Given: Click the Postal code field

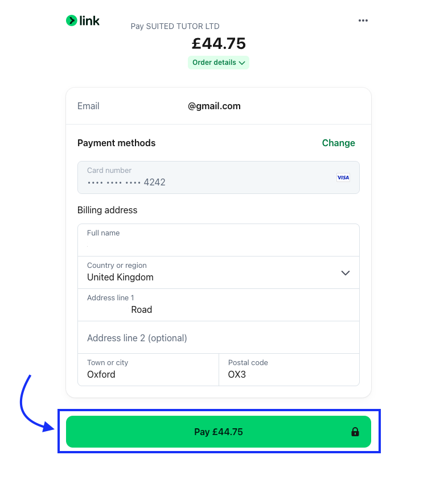Looking at the screenshot, I should coord(289,370).
